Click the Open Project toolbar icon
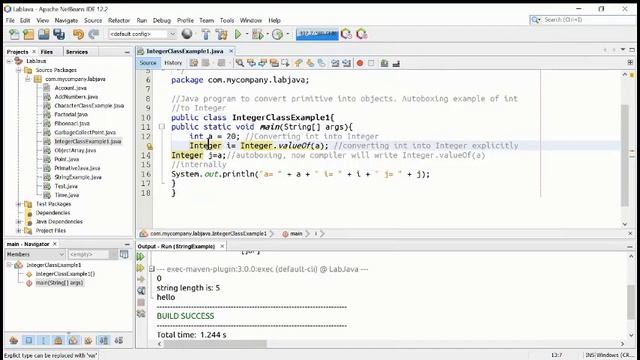The width and height of the screenshot is (640, 360). click(x=44, y=34)
